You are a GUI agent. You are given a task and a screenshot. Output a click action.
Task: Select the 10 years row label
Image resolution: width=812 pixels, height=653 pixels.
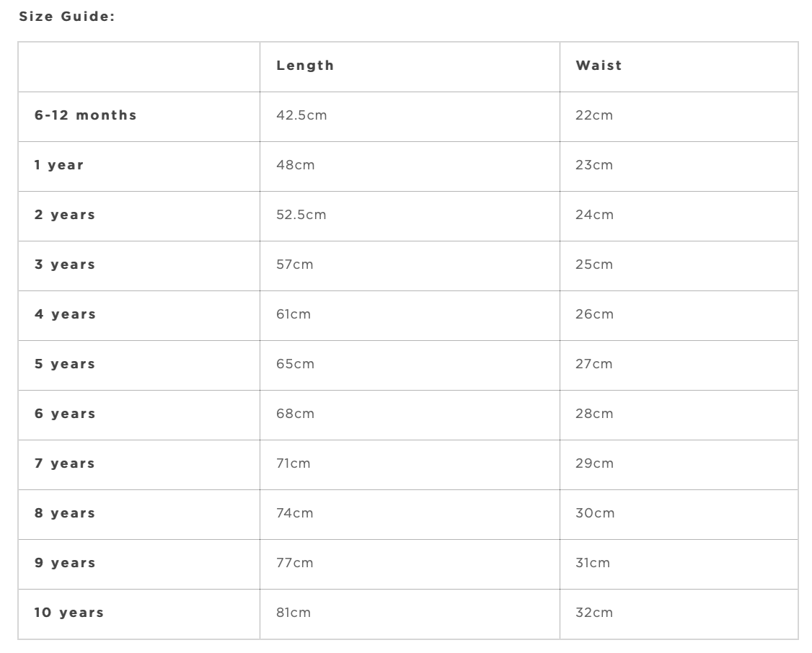[69, 613]
